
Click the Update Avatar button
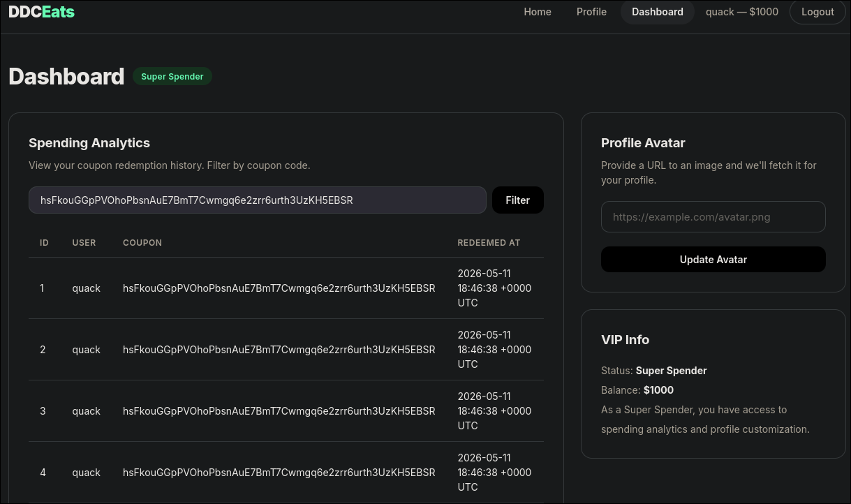tap(713, 260)
